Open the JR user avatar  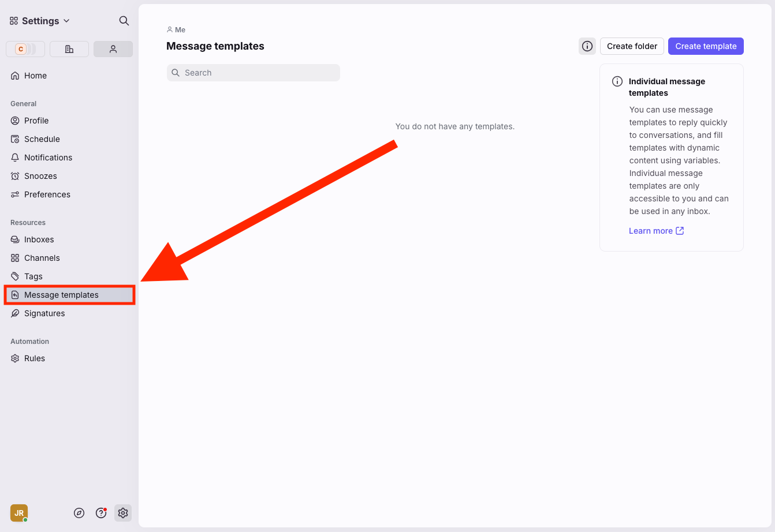point(19,513)
